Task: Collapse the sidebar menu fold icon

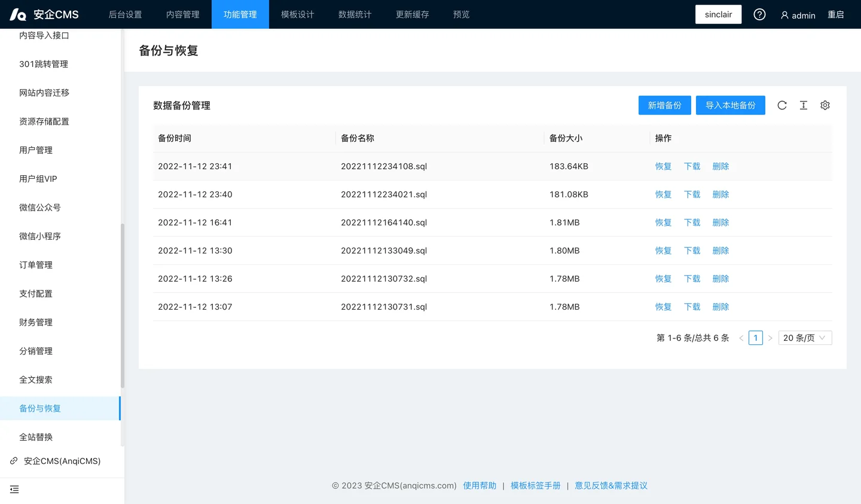Action: click(14, 490)
